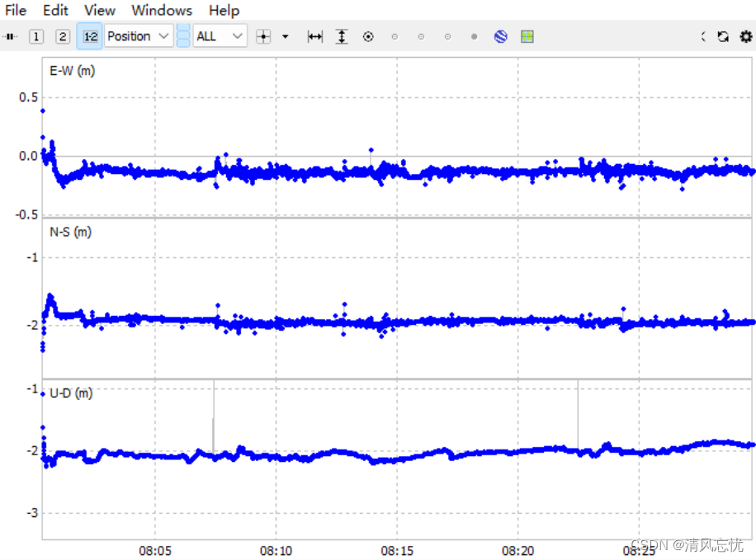Open the Windows menu
The width and height of the screenshot is (756, 560).
162,10
